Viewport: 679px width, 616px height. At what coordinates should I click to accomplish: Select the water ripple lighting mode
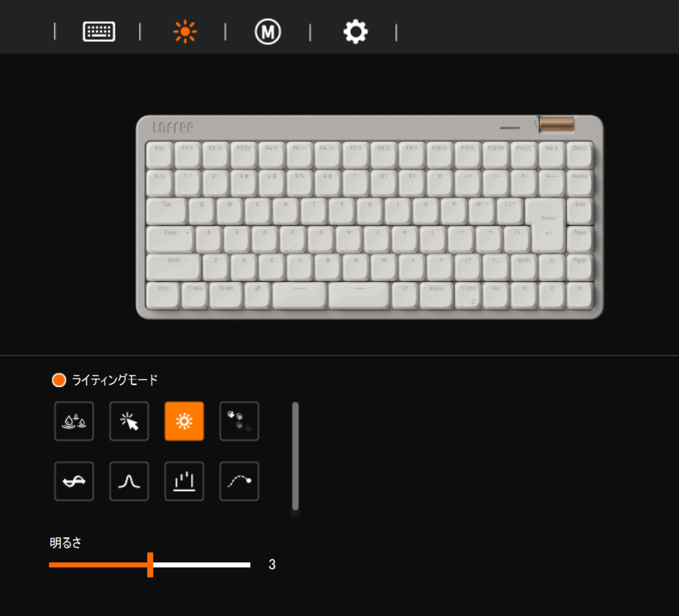74,421
